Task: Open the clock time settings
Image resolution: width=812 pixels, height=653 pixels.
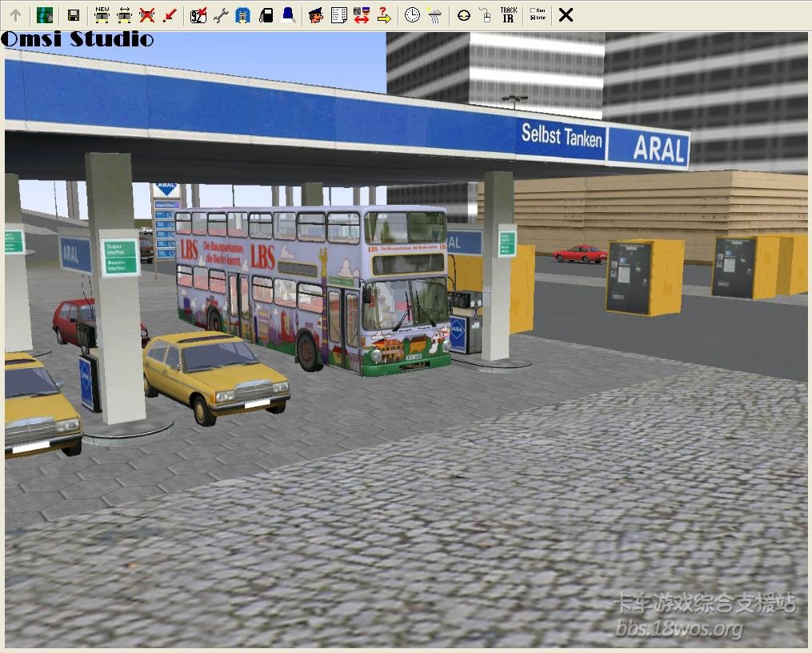Action: tap(412, 15)
